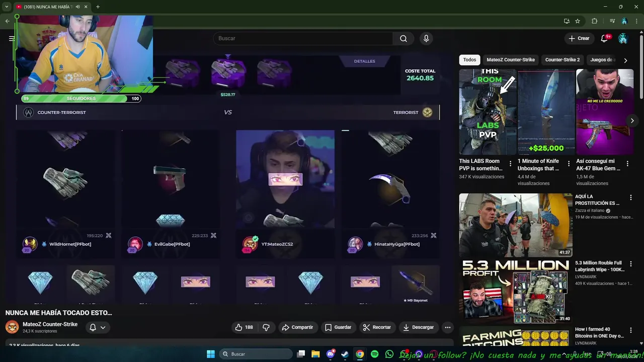Open options for Bitcoins farming video
The height and width of the screenshot is (362, 644).
630,330
